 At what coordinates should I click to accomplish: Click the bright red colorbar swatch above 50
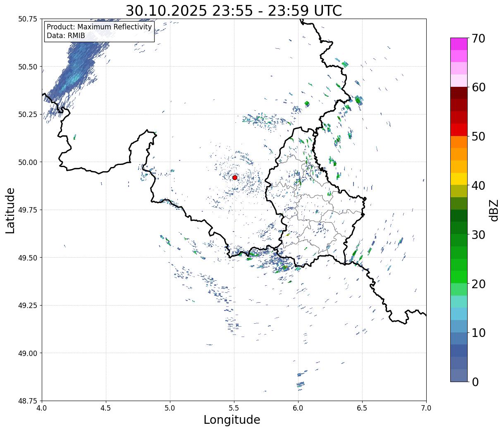point(459,130)
